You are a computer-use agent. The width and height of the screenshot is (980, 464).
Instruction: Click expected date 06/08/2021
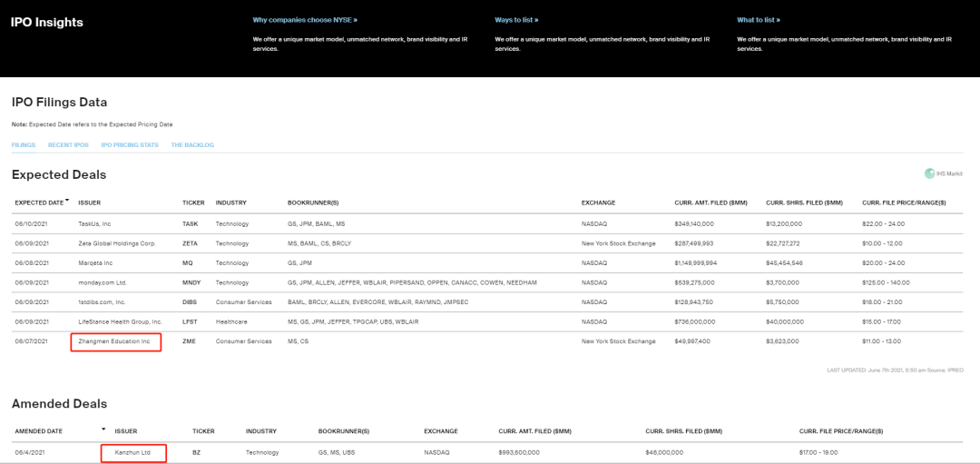click(31, 262)
